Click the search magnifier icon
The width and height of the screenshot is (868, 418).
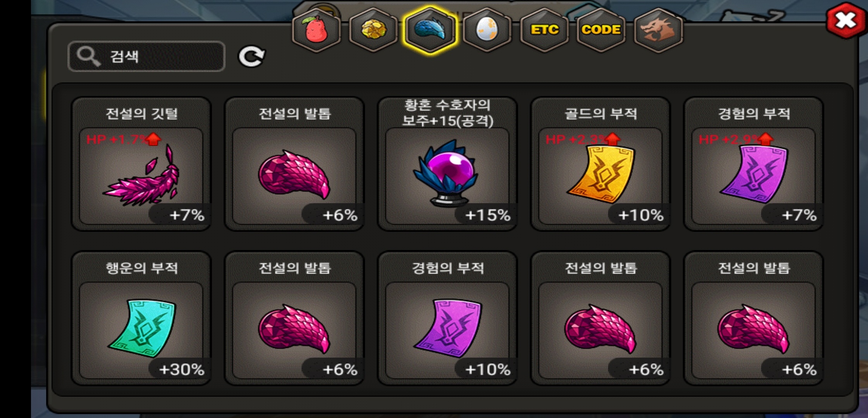coord(88,57)
